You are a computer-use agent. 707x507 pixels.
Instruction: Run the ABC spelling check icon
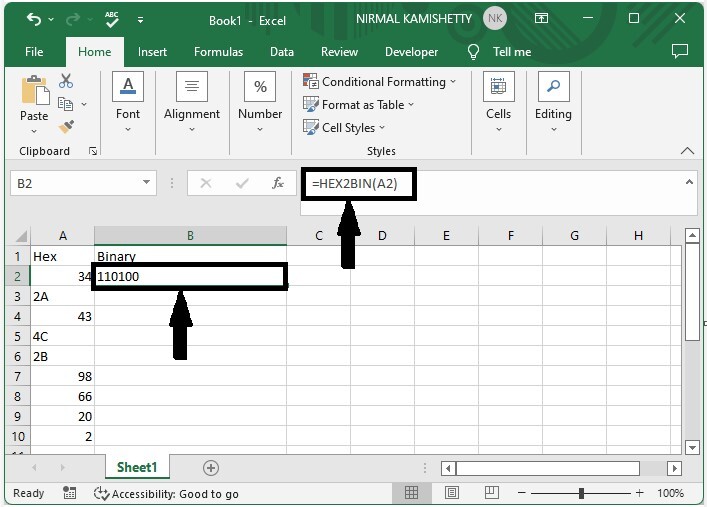111,19
